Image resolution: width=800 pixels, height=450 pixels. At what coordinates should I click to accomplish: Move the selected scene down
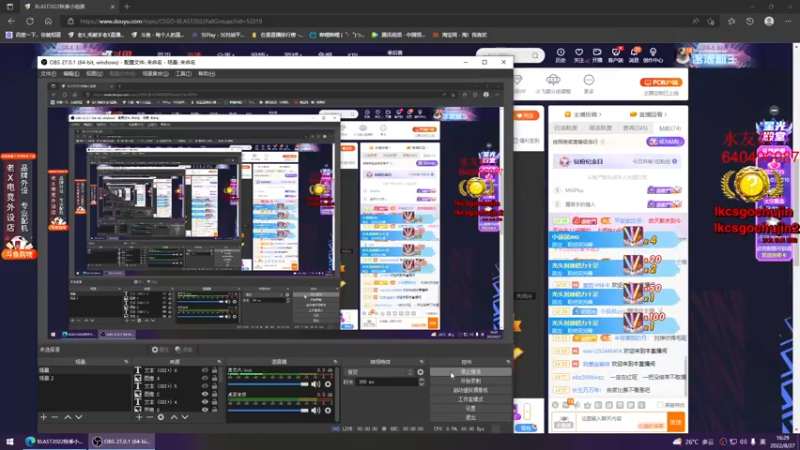tap(79, 417)
